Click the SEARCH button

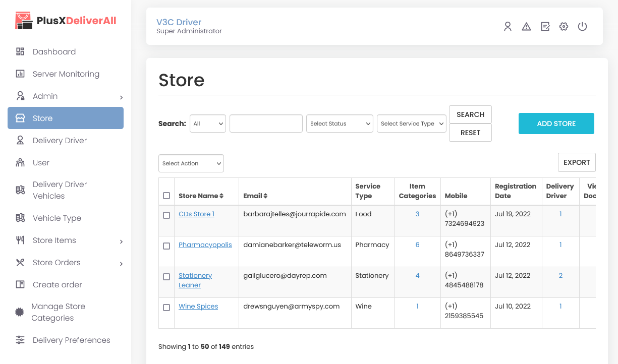tap(470, 114)
